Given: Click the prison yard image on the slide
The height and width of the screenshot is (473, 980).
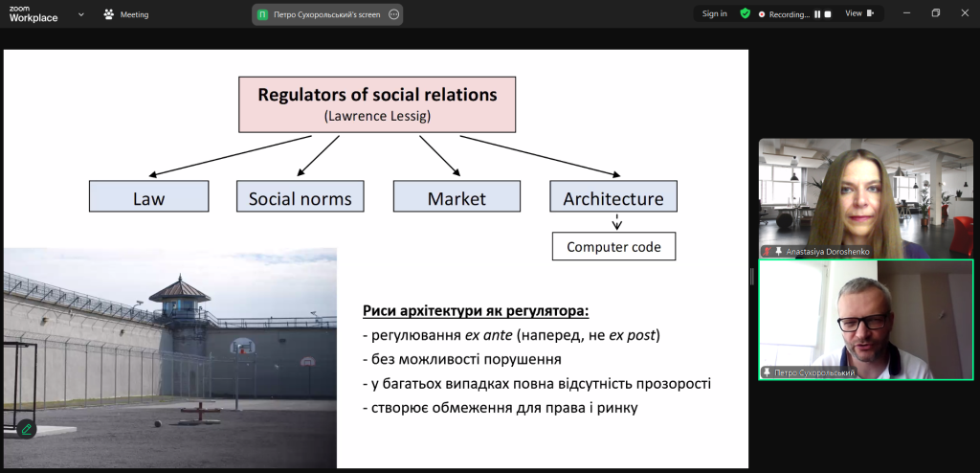Looking at the screenshot, I should point(170,358).
